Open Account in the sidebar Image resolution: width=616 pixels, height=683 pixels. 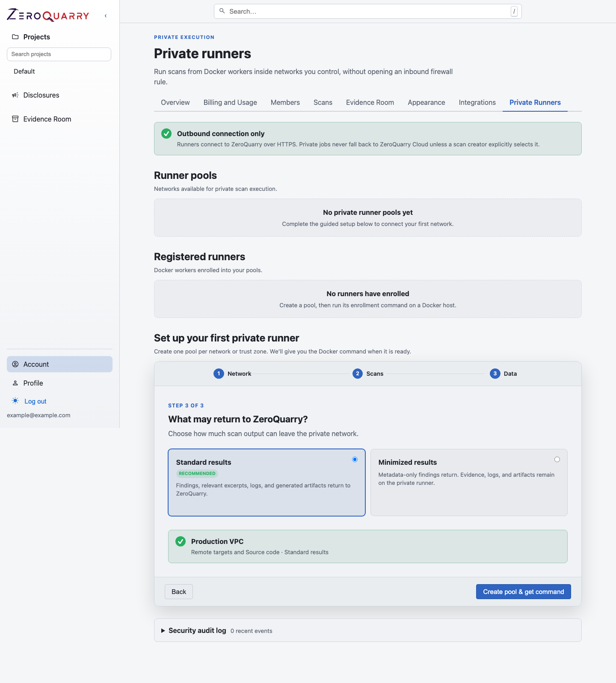tap(59, 364)
